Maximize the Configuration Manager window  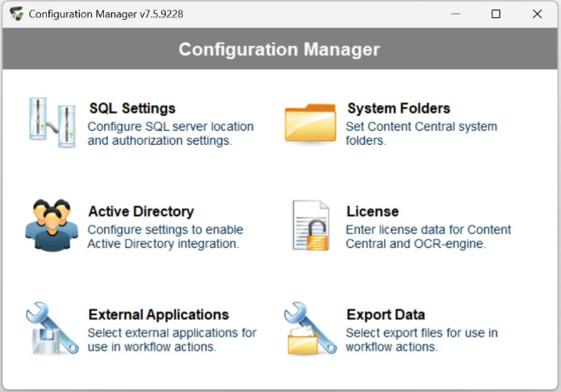tap(496, 14)
